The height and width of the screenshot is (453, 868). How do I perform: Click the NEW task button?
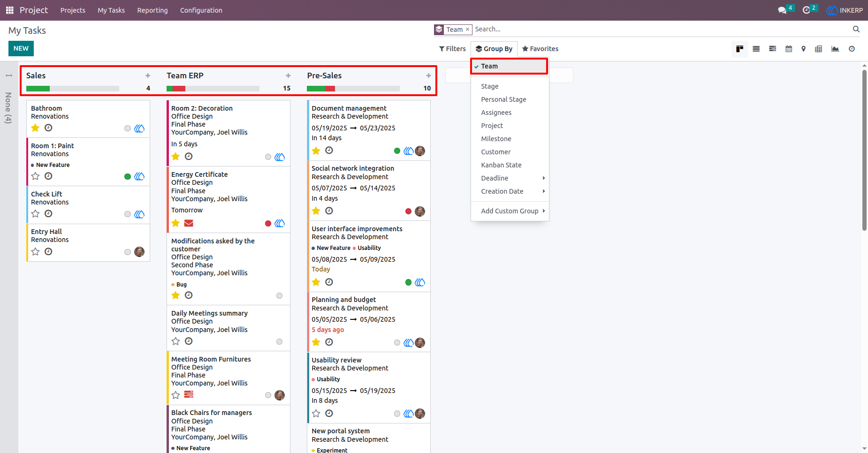click(x=21, y=49)
